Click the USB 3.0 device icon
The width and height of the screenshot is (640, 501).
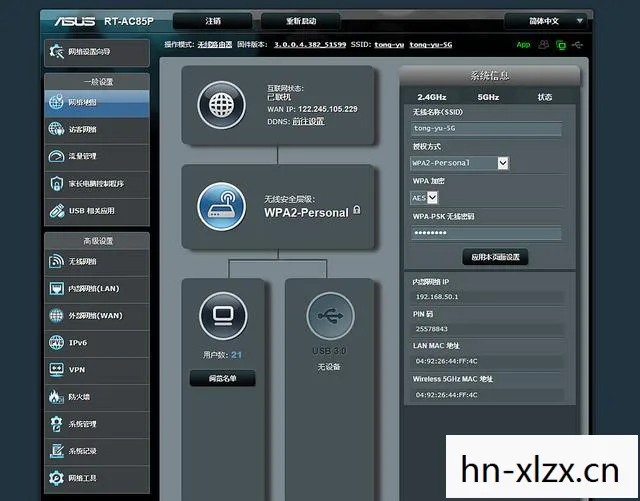coord(330,316)
